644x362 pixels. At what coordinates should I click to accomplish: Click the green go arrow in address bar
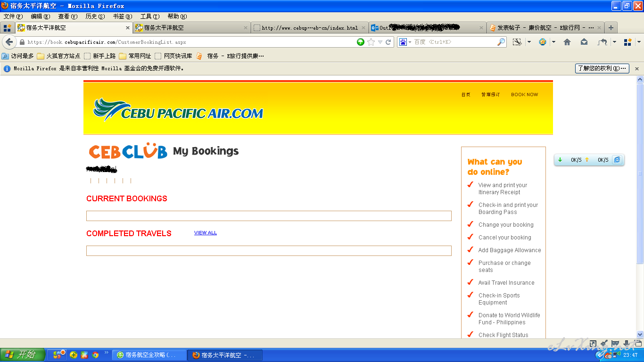coord(361,42)
